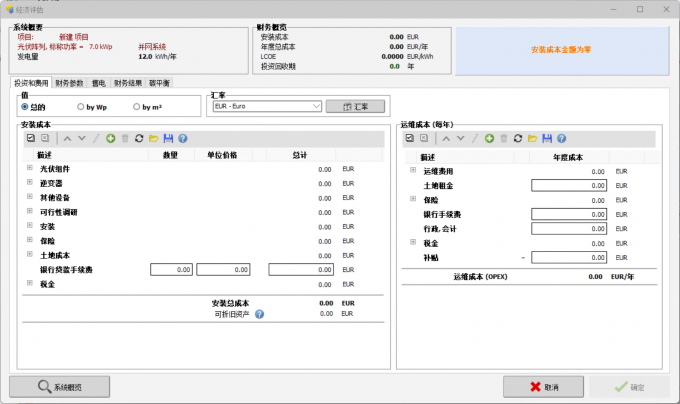Expand the 土地成本 row
Screen dimensions: 680x404
click(29, 254)
